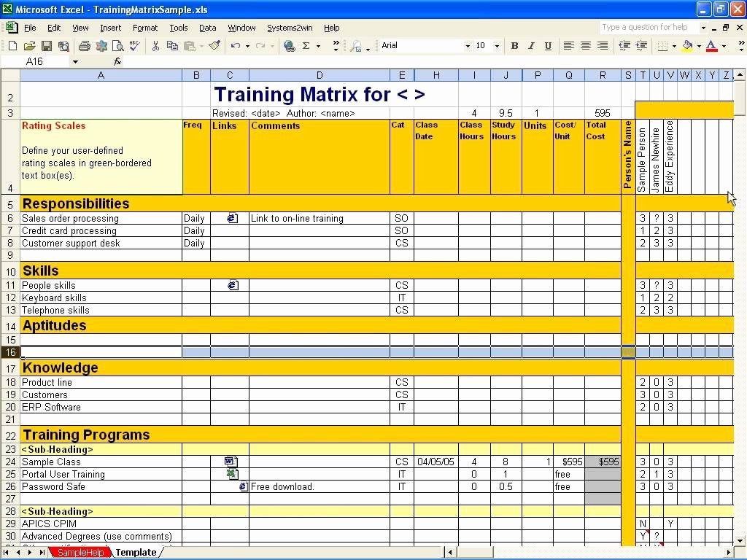This screenshot has width=747, height=560.
Task: Toggle Bold formatting
Action: click(x=514, y=46)
